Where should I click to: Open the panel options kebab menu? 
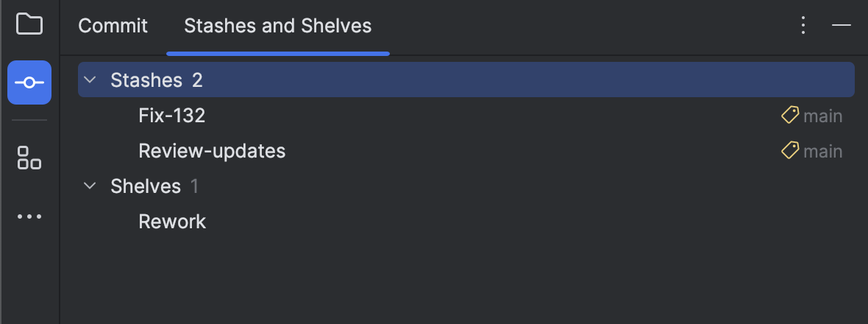803,26
